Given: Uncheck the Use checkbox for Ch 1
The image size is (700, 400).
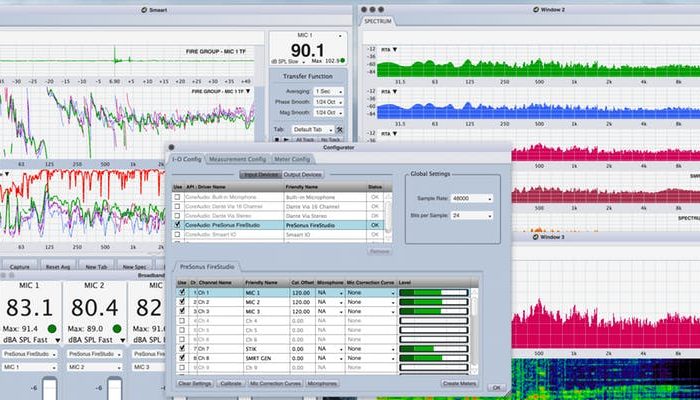Looking at the screenshot, I should 182,293.
